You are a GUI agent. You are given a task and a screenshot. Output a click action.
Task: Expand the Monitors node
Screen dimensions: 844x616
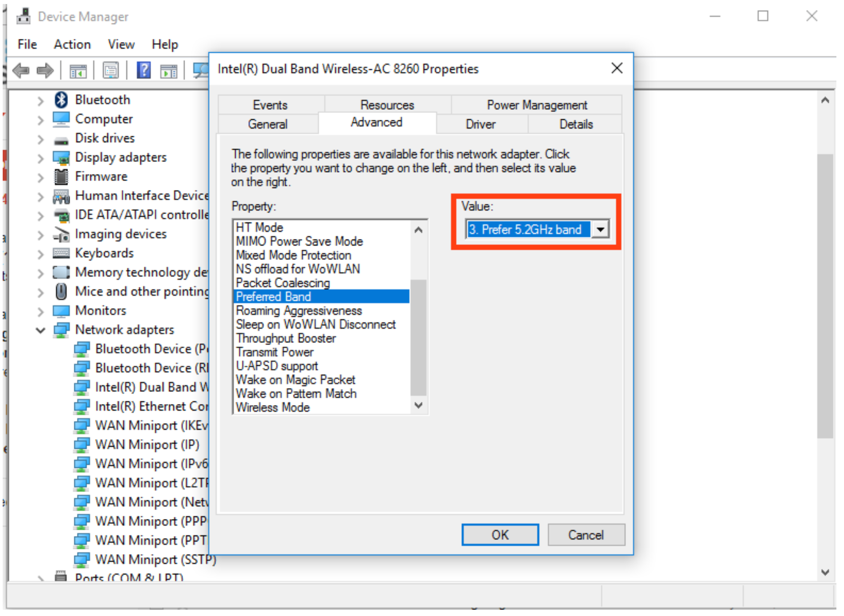click(x=41, y=311)
